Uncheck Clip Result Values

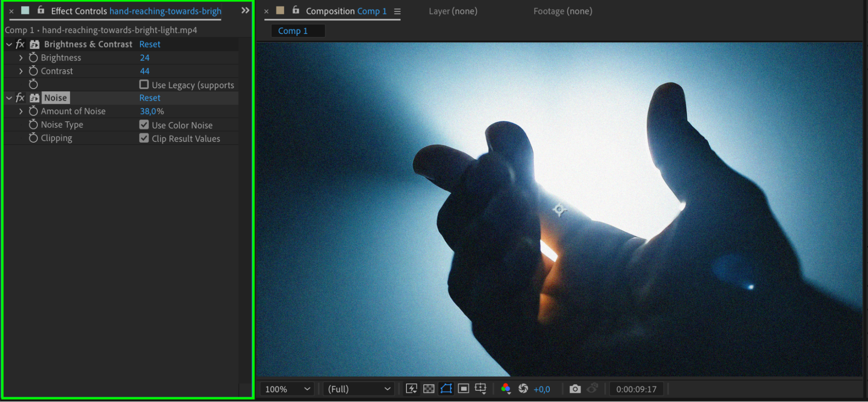coord(144,138)
